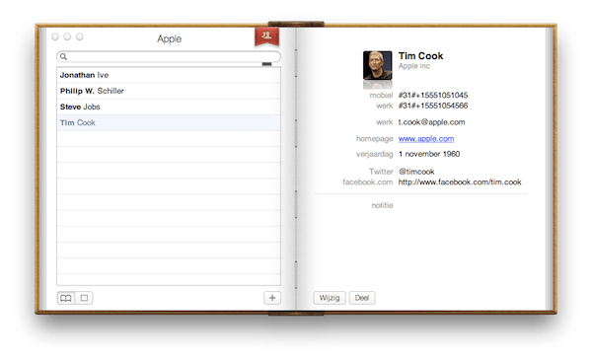Click the homepage field label
Screen dimensions: 592x364
point(374,139)
